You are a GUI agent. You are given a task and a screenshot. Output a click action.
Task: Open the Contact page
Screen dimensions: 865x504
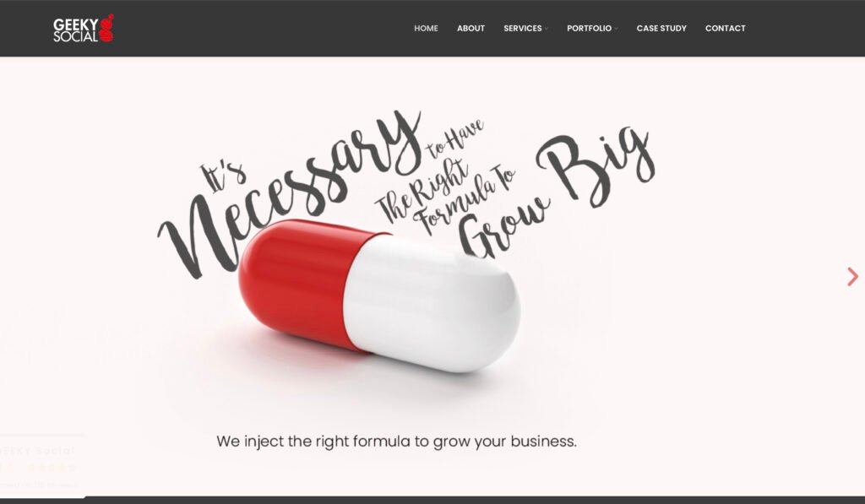click(726, 28)
